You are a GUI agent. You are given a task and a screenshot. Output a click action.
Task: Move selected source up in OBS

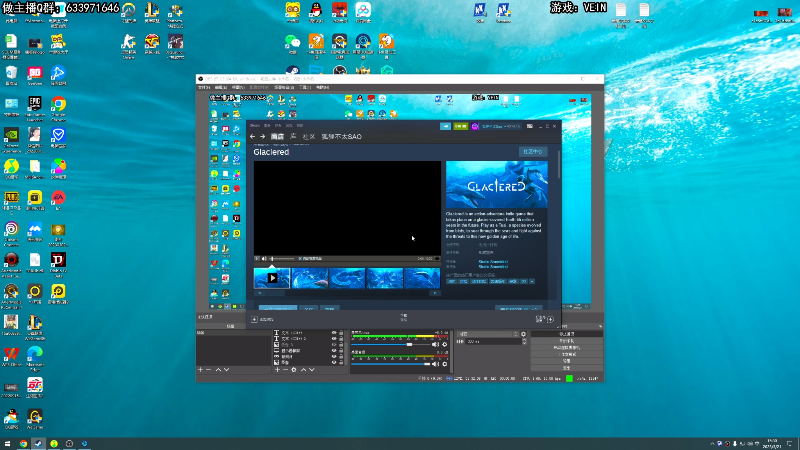coord(304,369)
